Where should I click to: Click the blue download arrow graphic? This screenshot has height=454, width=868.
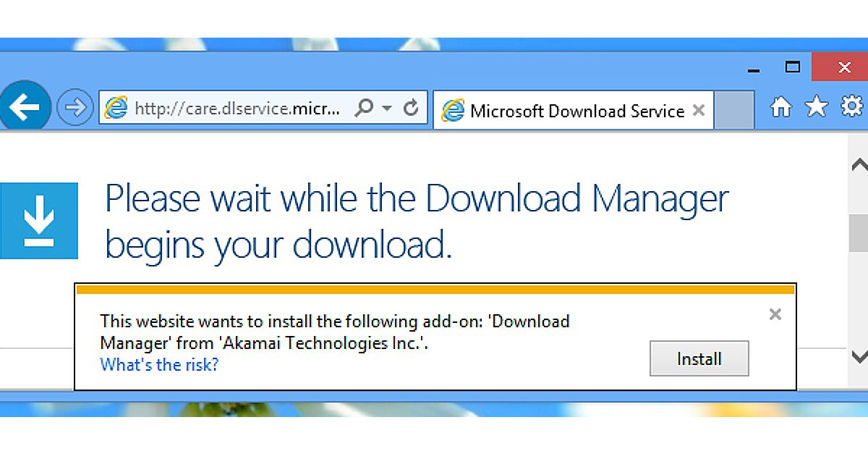40,220
